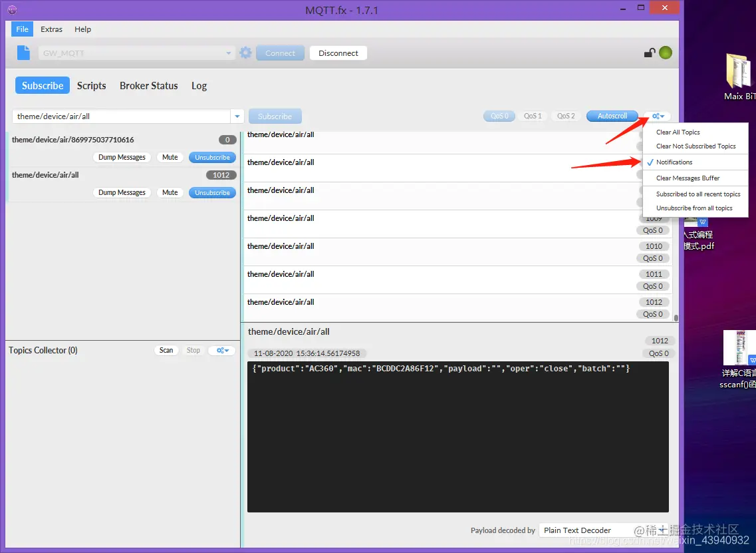The width and height of the screenshot is (756, 553).
Task: Click the Connect button
Action: 280,53
